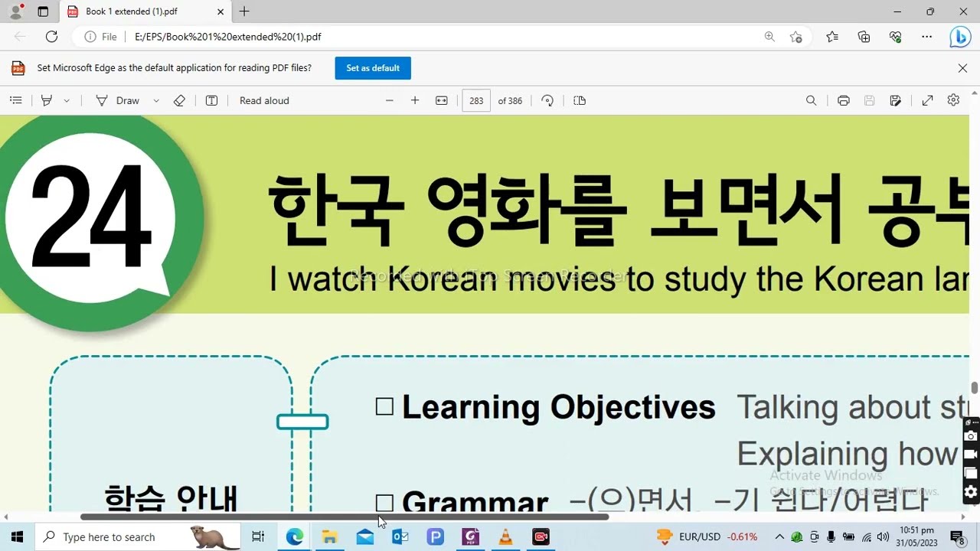Refresh the page
980x551 pixels.
[51, 37]
